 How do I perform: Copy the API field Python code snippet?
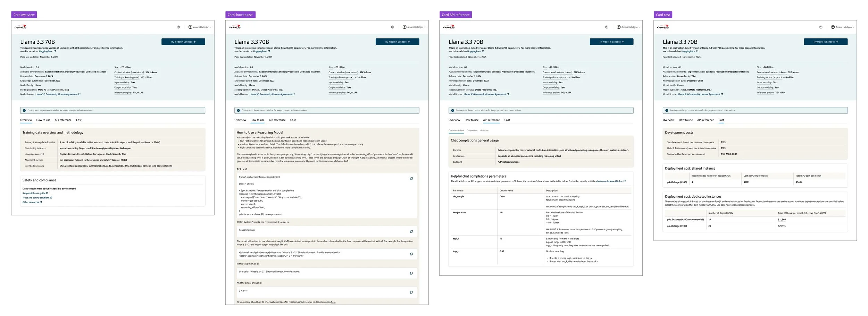click(411, 179)
